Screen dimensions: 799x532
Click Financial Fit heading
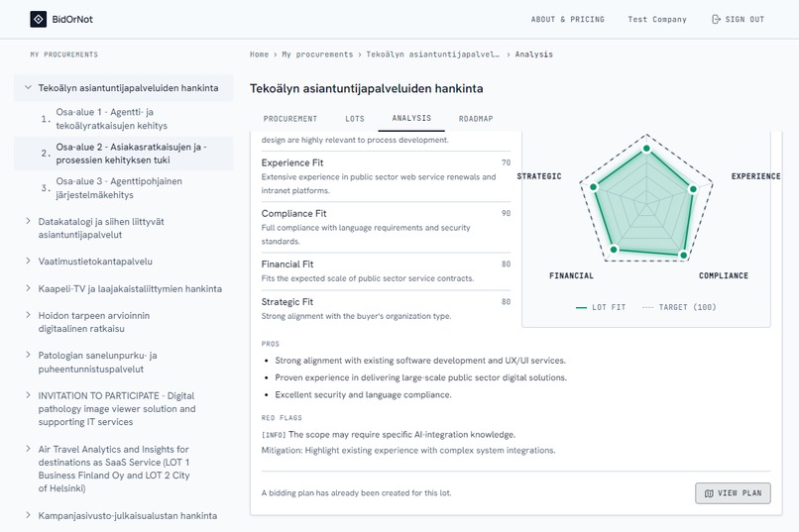coord(286,265)
